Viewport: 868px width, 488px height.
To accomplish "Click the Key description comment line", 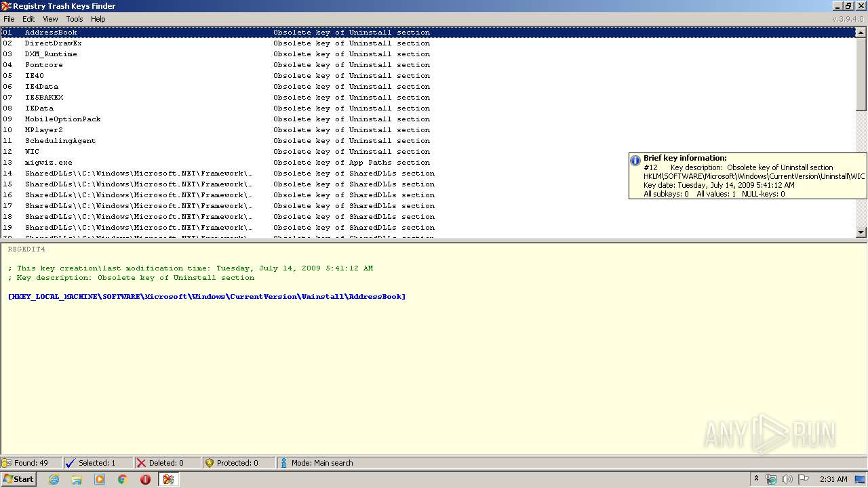I will [x=131, y=278].
